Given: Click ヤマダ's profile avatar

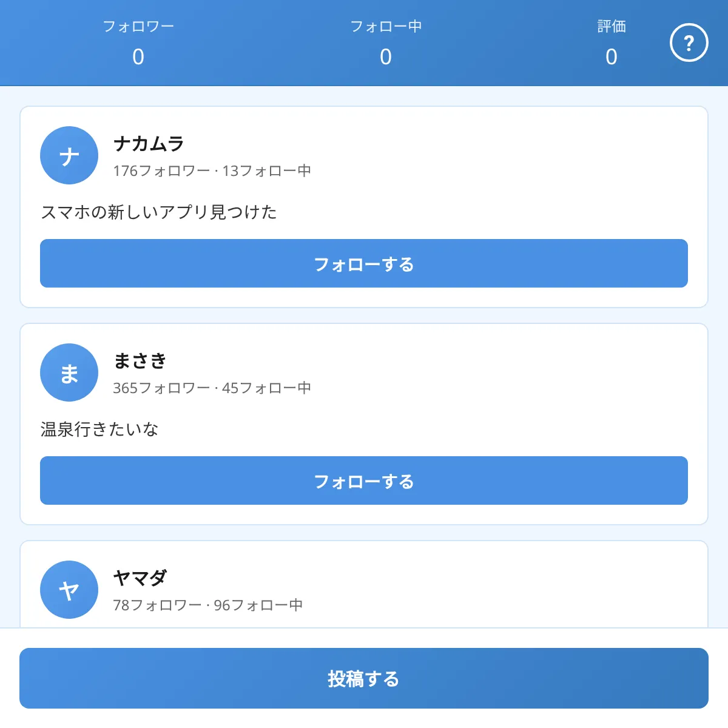Looking at the screenshot, I should [69, 589].
